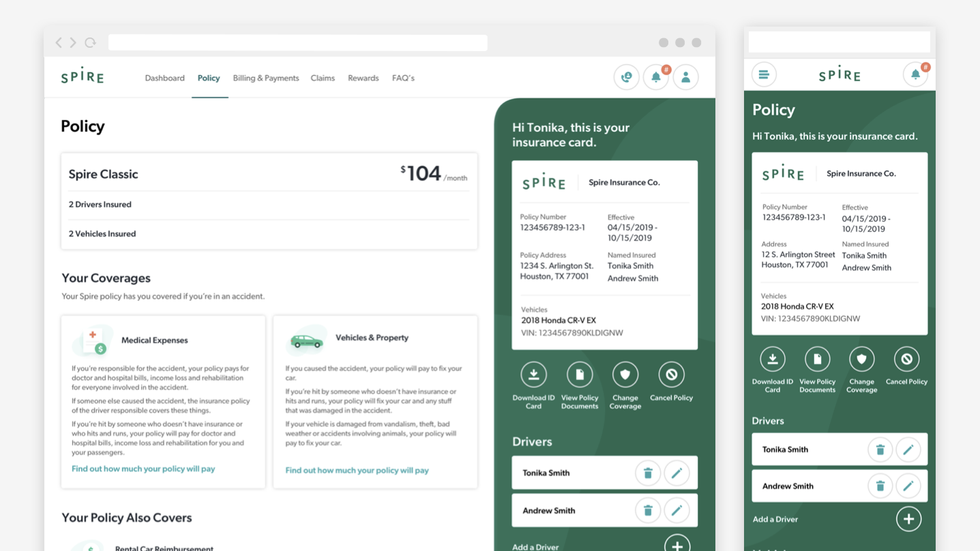Open the Dashboard tab
This screenshot has height=551, width=980.
pos(164,78)
